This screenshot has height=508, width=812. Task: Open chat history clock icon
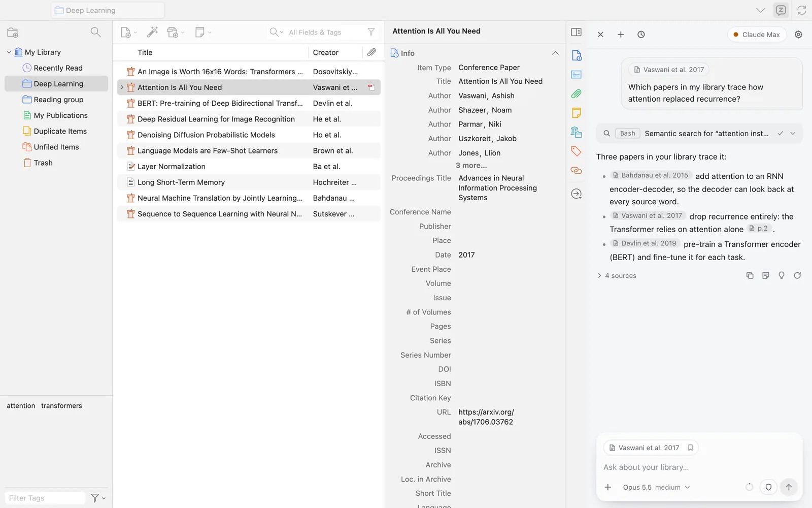[641, 35]
